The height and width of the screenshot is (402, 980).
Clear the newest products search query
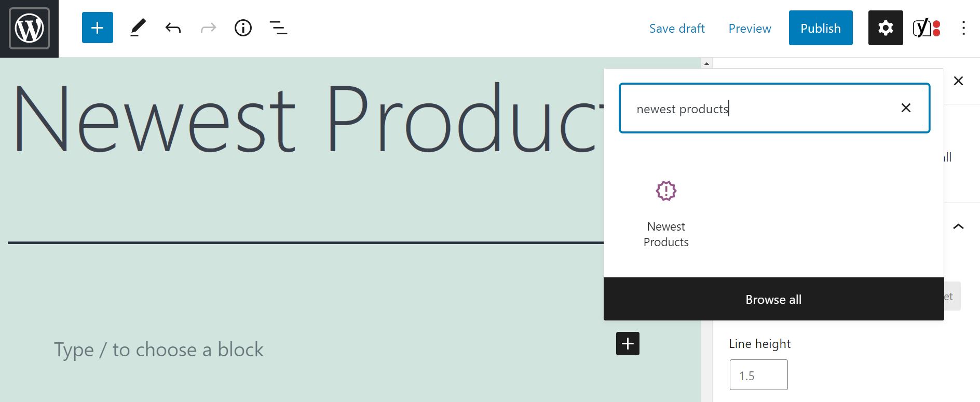point(906,108)
